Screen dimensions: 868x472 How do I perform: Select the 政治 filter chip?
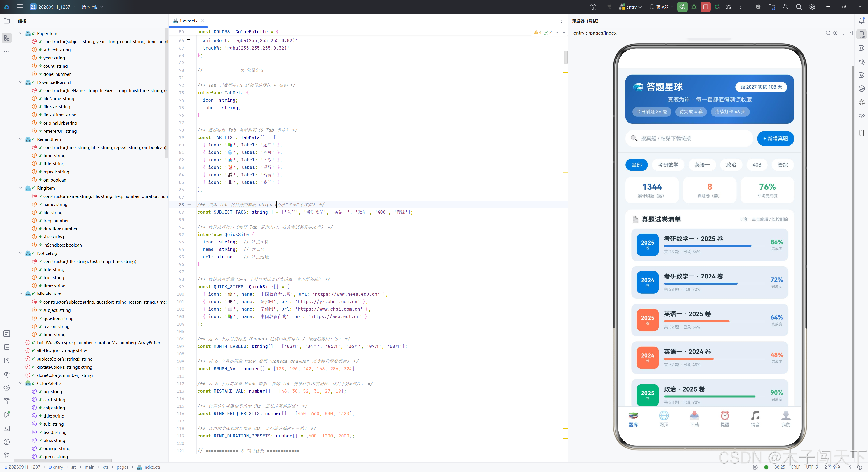[x=731, y=165]
